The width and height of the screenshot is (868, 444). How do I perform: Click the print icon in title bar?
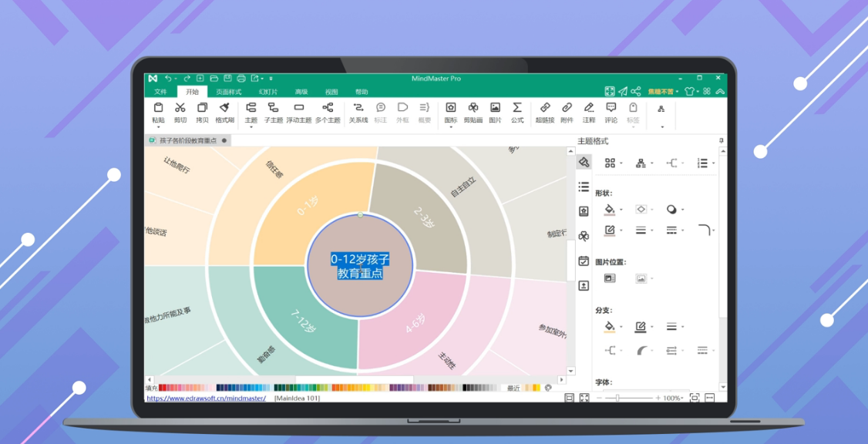(241, 79)
